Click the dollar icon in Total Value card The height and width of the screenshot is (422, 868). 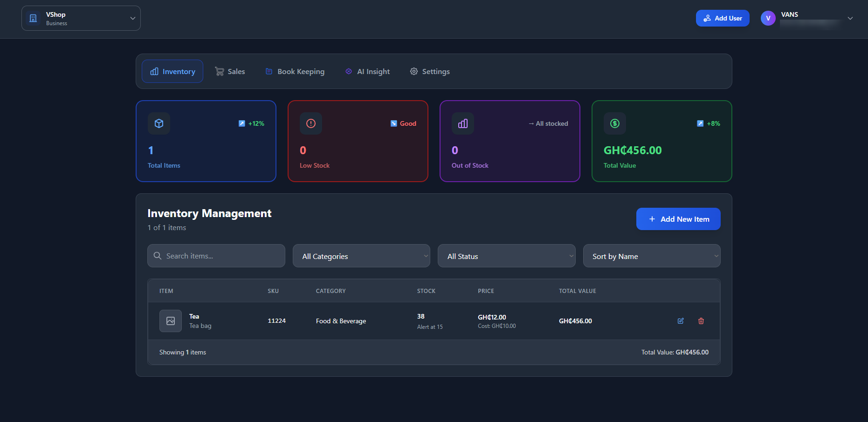(x=615, y=123)
